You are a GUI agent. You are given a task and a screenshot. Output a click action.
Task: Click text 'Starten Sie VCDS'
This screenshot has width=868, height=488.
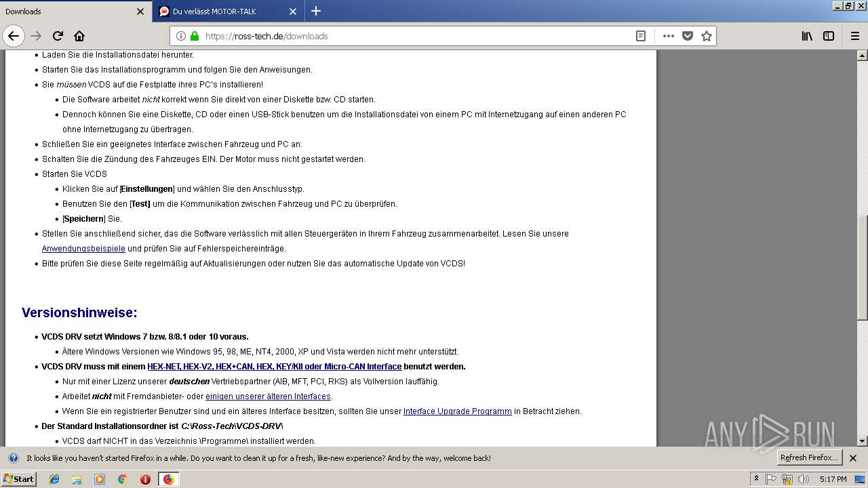[x=75, y=174]
